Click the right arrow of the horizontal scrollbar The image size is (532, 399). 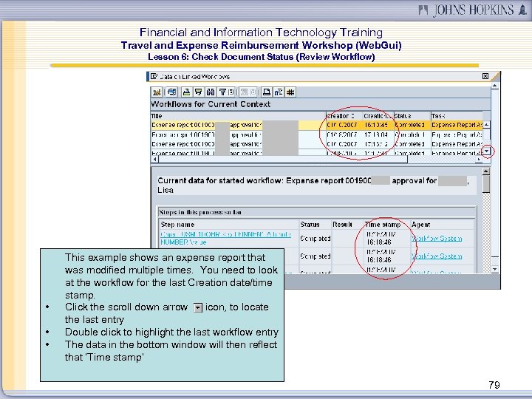479,159
